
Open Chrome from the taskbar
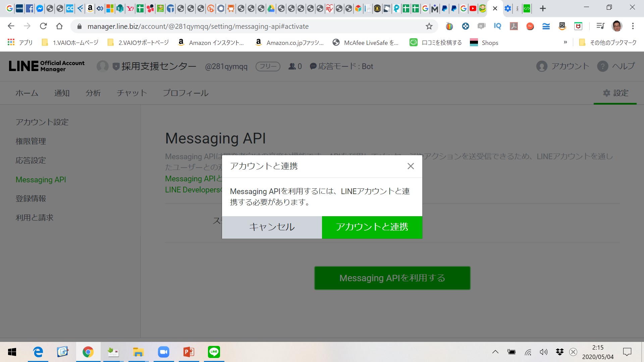88,352
